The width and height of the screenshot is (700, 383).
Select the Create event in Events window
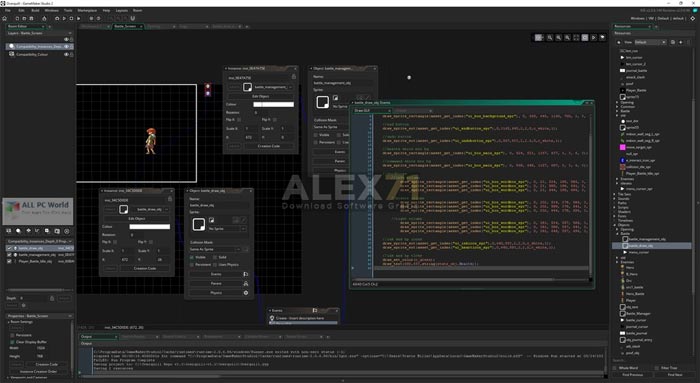[303, 318]
